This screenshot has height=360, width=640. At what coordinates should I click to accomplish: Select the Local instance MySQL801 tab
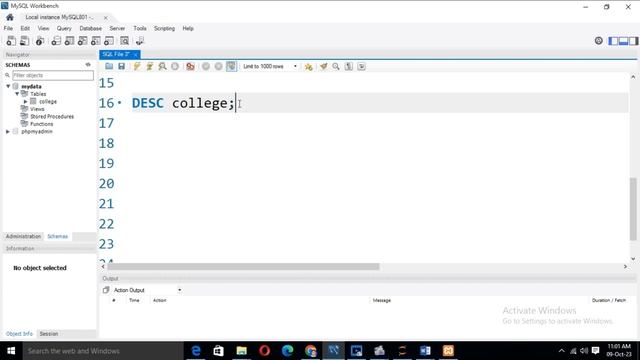point(59,17)
